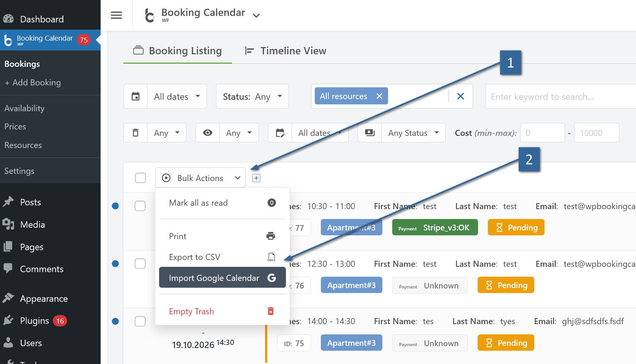Open Booking Calendar in the sidebar
Screen dimensions: 636x364
click(50, 40)
